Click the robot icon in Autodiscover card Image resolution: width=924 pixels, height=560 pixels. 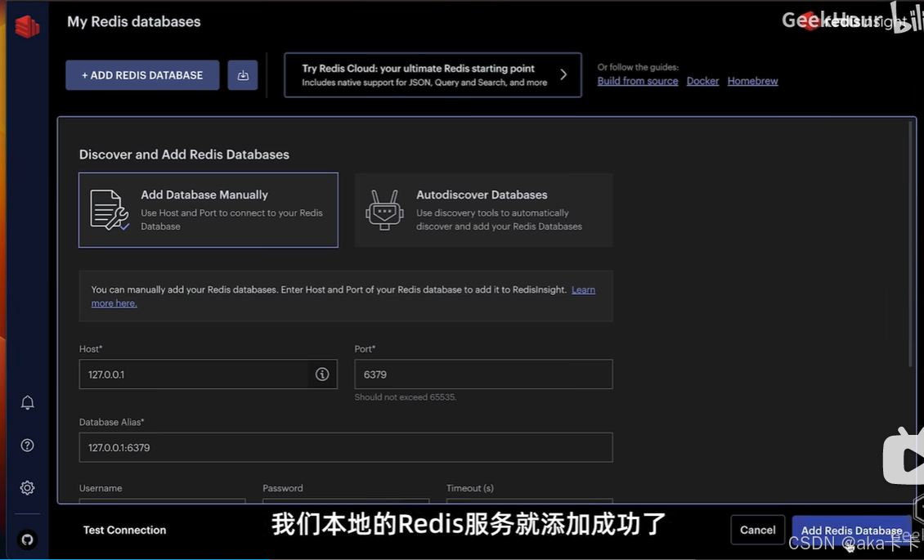click(384, 210)
